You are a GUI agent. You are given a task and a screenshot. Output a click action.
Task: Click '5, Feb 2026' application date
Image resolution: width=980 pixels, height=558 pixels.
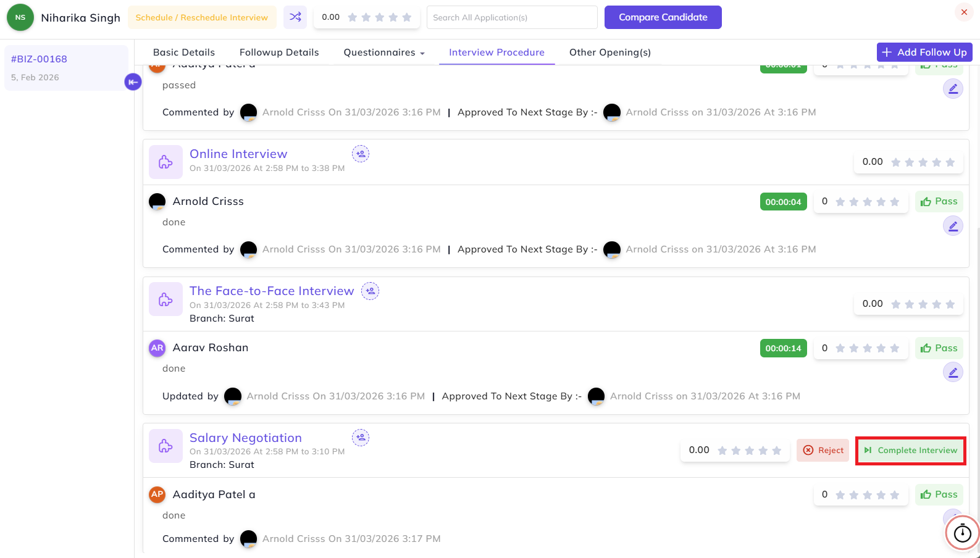pyautogui.click(x=35, y=77)
